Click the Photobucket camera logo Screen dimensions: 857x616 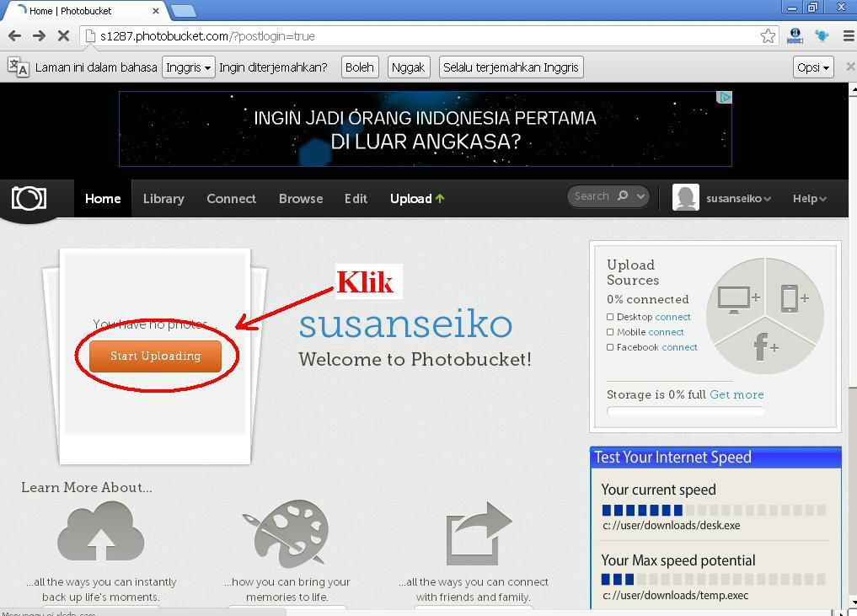click(x=28, y=198)
